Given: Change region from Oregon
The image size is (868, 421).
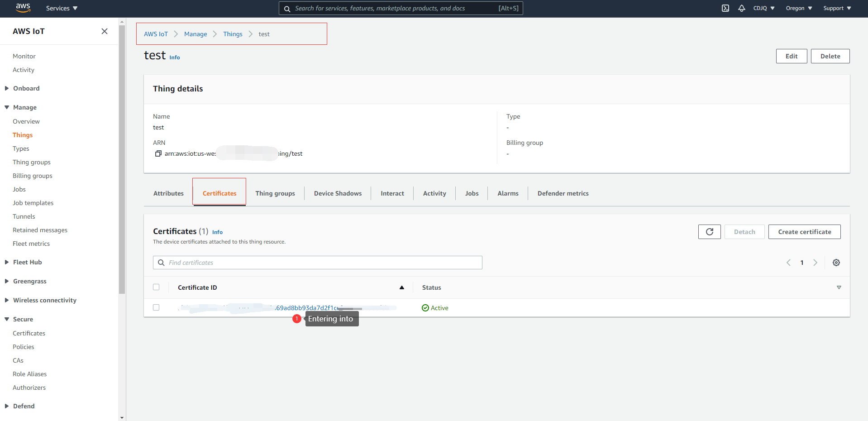Looking at the screenshot, I should click(799, 8).
